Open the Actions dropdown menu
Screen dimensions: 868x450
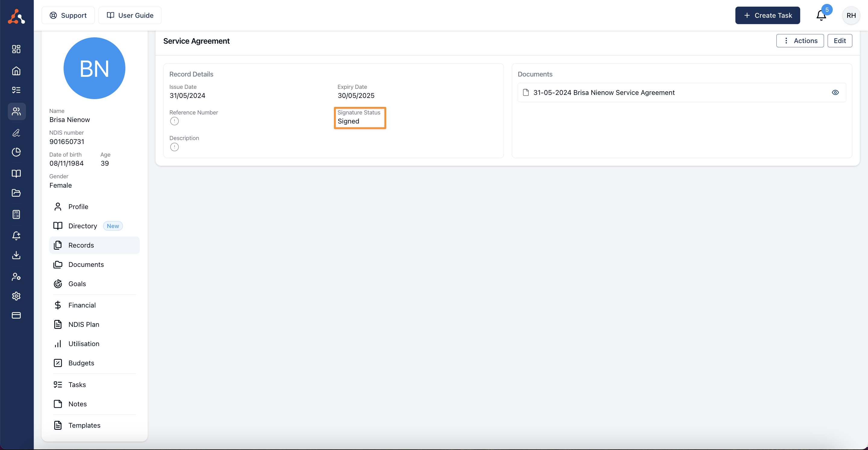click(x=800, y=41)
